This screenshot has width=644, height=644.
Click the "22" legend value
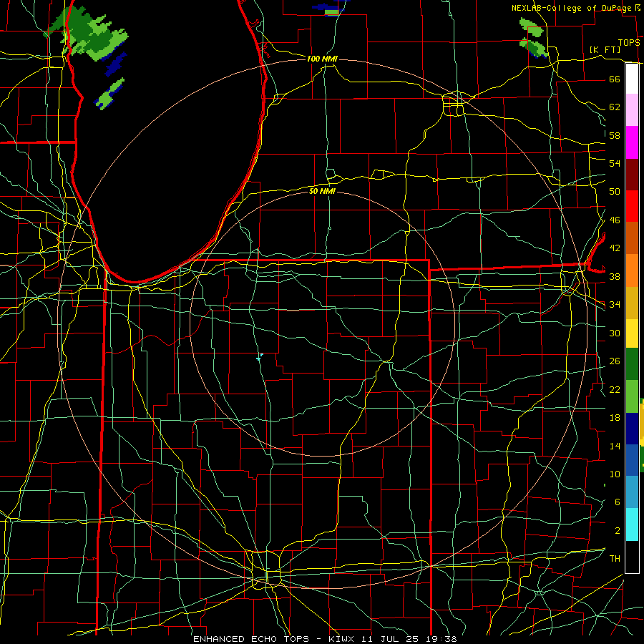(615, 389)
